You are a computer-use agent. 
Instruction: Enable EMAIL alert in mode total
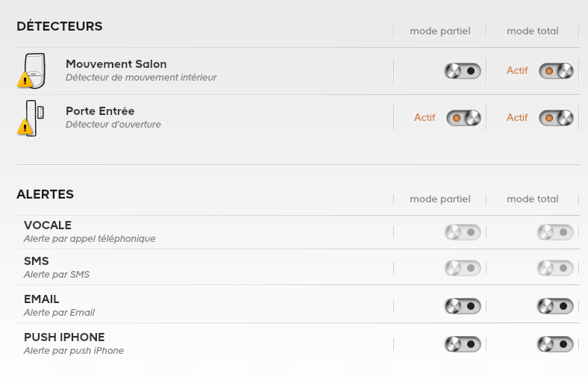click(556, 306)
